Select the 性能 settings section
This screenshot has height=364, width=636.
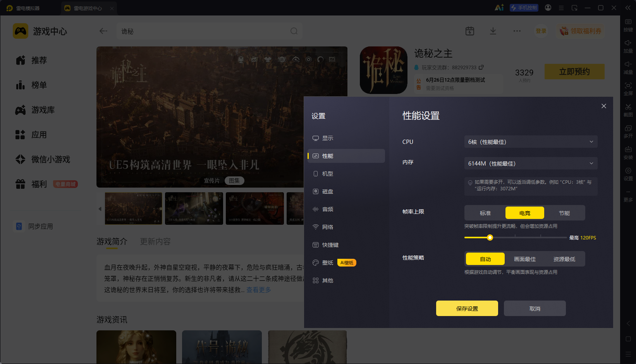coord(346,156)
